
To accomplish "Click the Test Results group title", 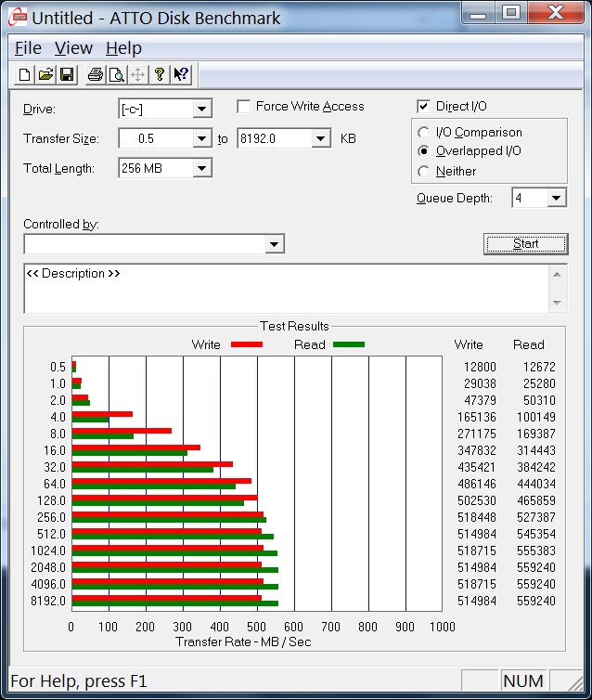I will [x=294, y=327].
